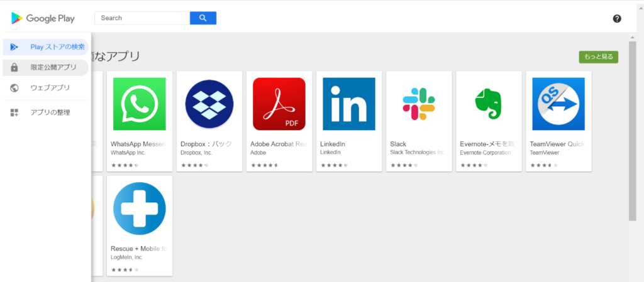Go to ウェブアプリ in sidebar
The width and height of the screenshot is (644, 282).
(x=50, y=88)
